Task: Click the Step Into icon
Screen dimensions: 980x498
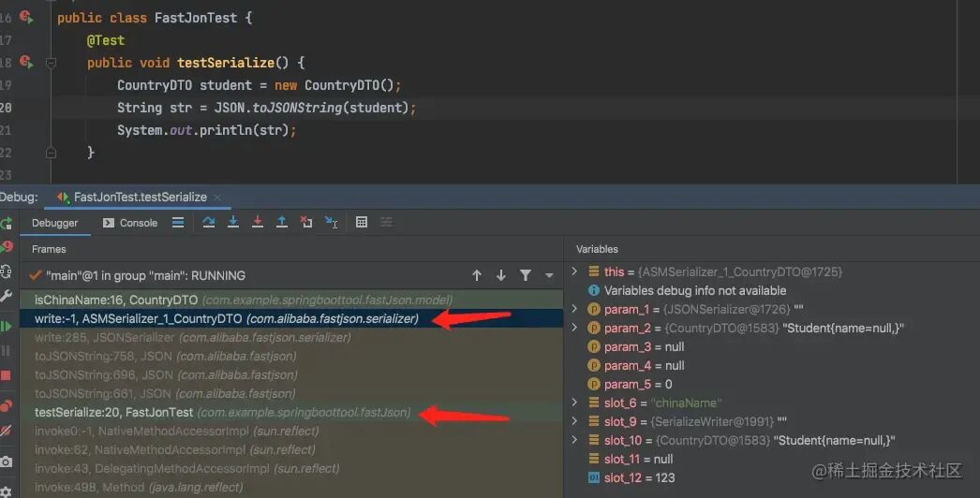Action: tap(233, 223)
